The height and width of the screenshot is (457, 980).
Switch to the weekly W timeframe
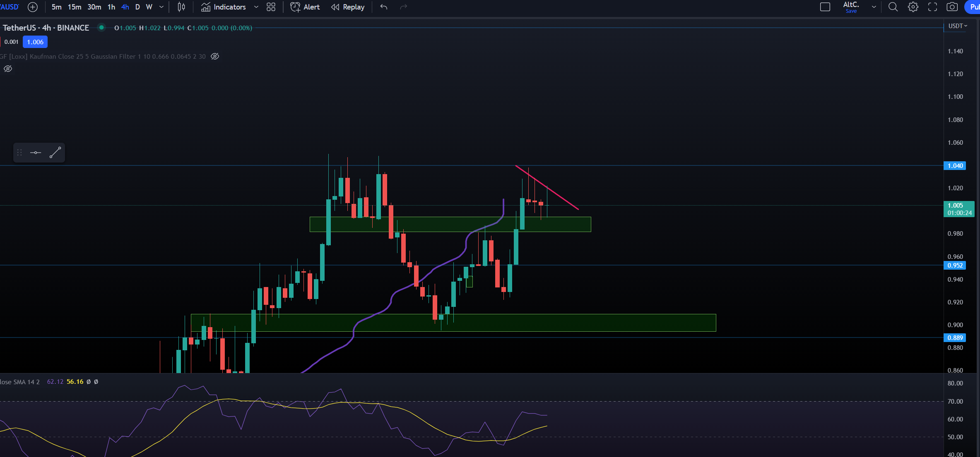(149, 7)
